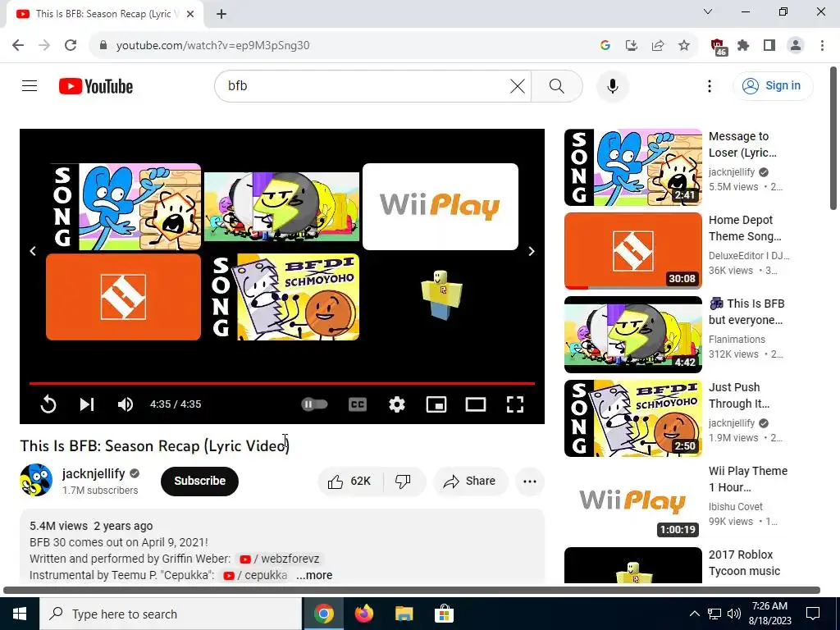Open the Home Depot end-screen tile
Image resolution: width=840 pixels, height=630 pixels.
pos(123,297)
